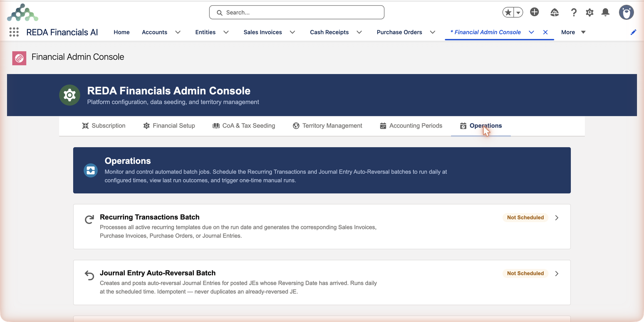Open the help question mark icon
Image resolution: width=644 pixels, height=322 pixels.
[x=574, y=12]
